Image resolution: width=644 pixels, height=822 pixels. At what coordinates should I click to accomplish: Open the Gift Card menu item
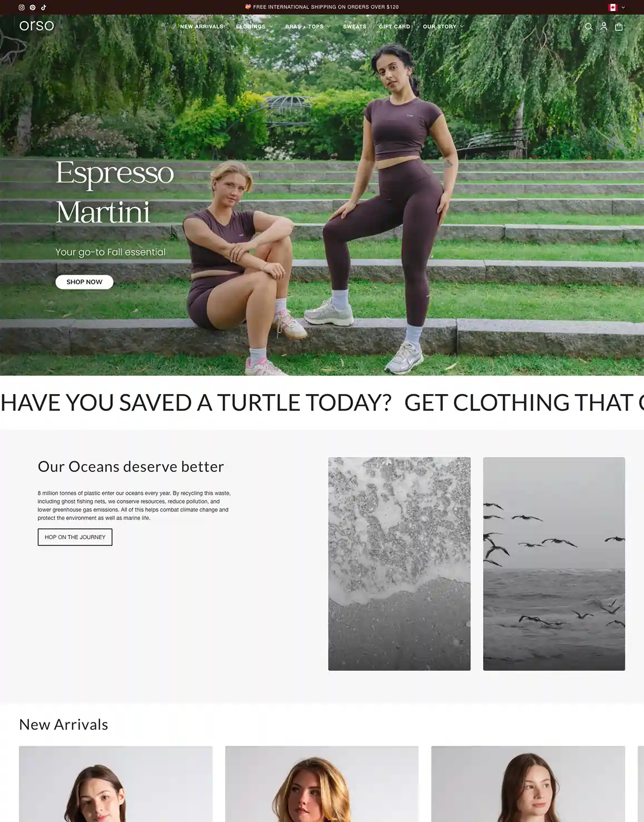click(x=395, y=26)
